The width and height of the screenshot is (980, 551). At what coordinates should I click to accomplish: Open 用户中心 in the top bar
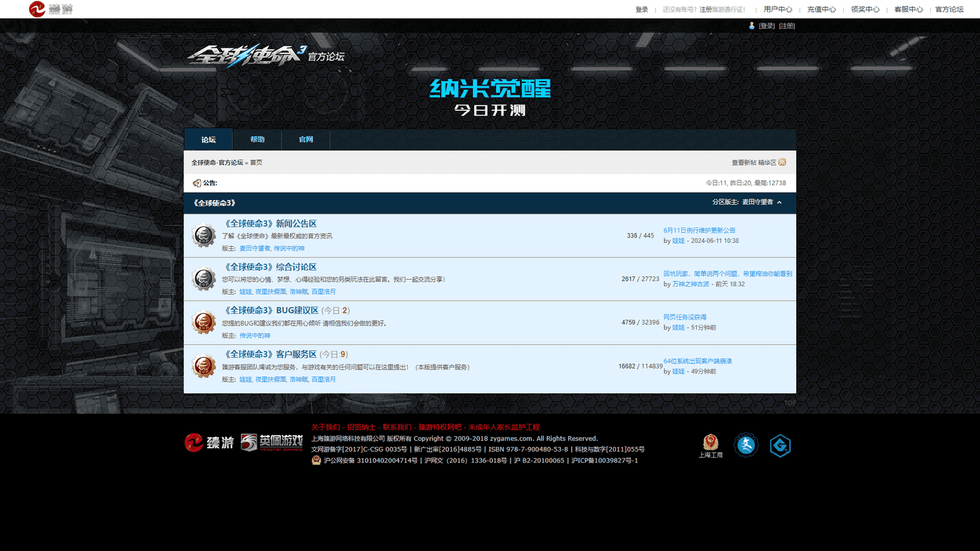pos(778,10)
